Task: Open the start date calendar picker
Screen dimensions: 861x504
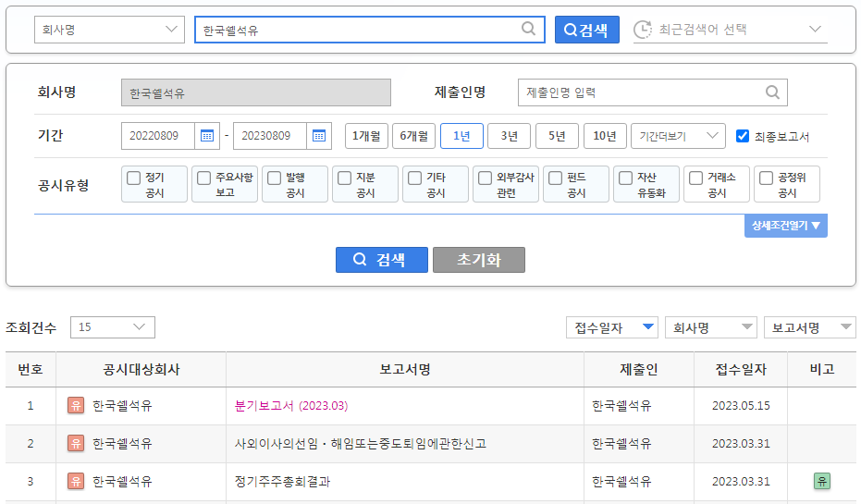Action: pyautogui.click(x=207, y=136)
